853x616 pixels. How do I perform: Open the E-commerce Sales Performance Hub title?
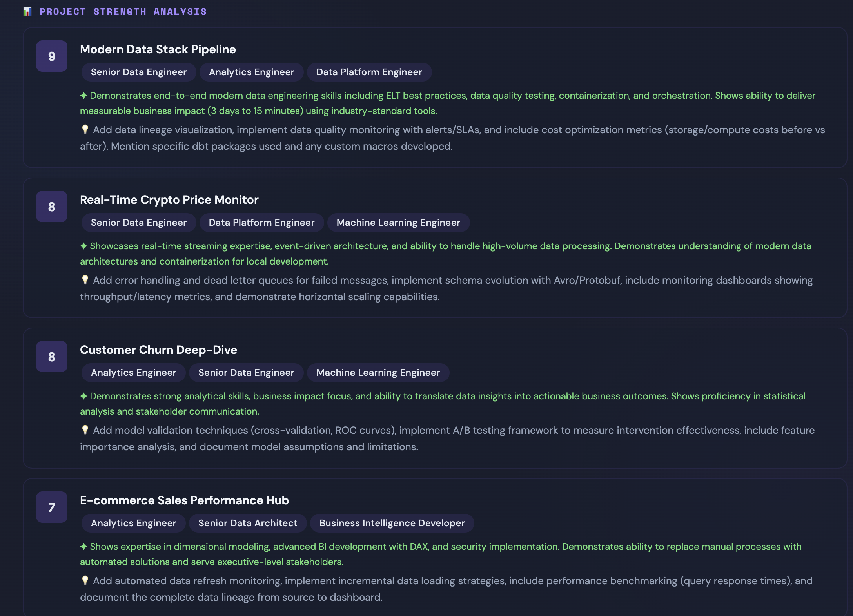click(184, 500)
